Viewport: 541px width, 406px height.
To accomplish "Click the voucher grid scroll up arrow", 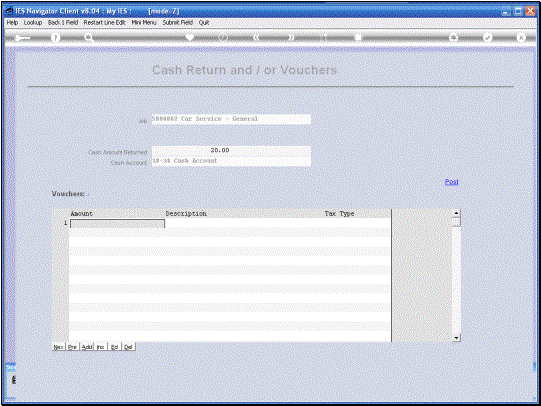I will click(x=456, y=214).
